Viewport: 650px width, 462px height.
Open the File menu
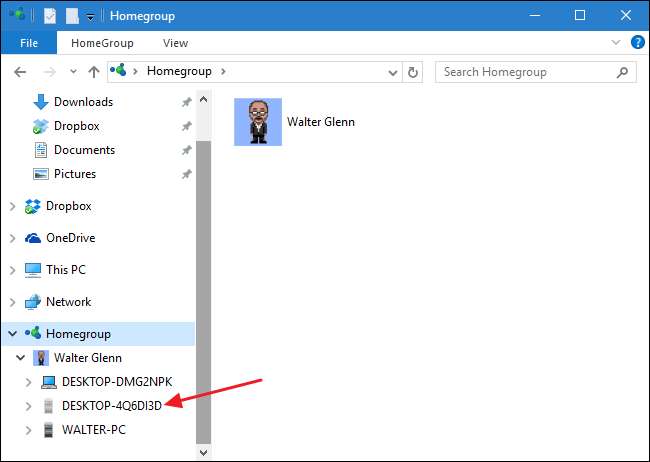tap(29, 43)
